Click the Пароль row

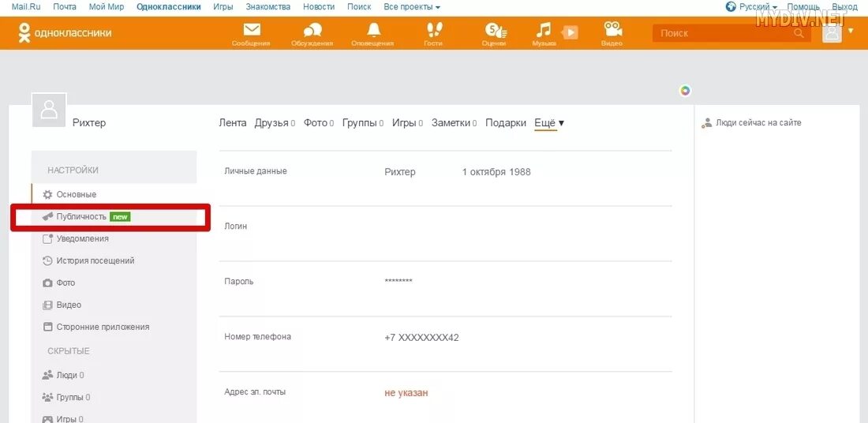tap(446, 289)
